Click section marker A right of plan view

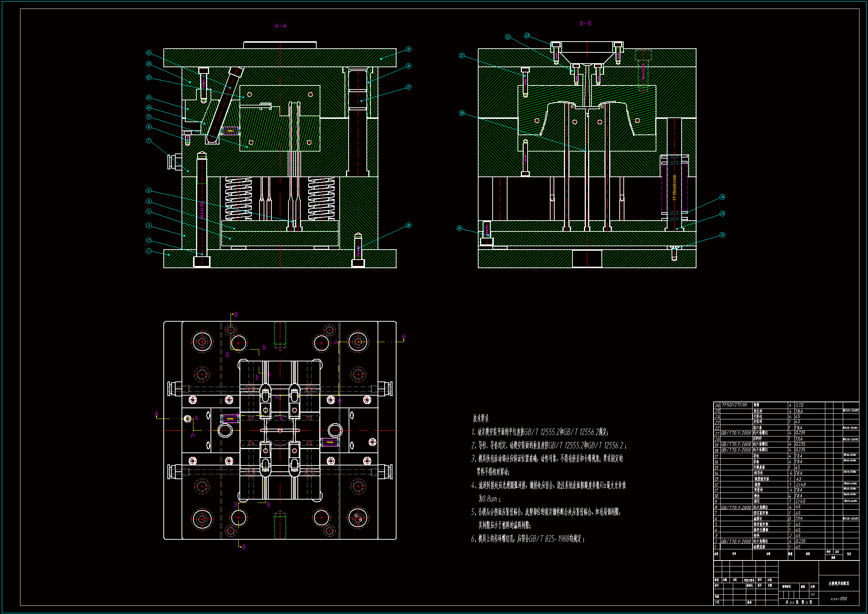click(404, 336)
